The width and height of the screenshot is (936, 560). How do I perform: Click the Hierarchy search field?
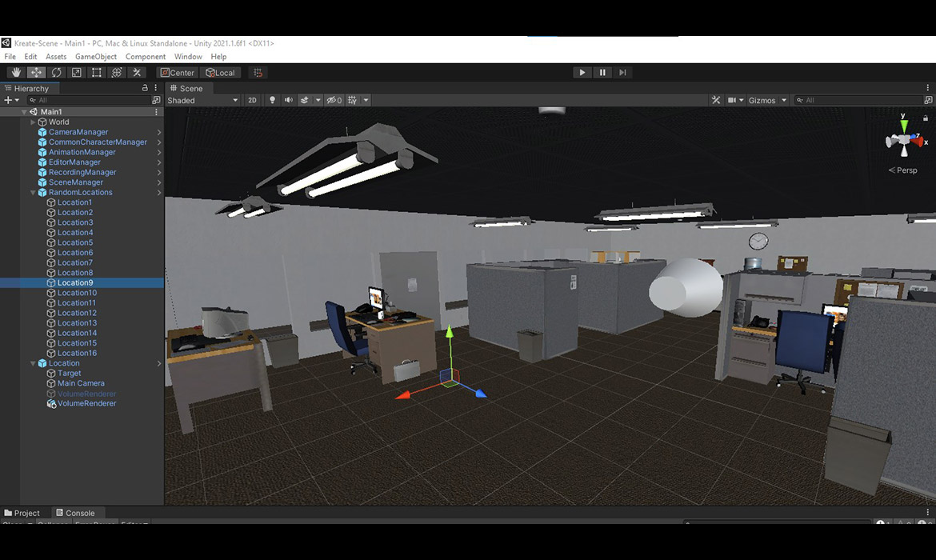(88, 101)
